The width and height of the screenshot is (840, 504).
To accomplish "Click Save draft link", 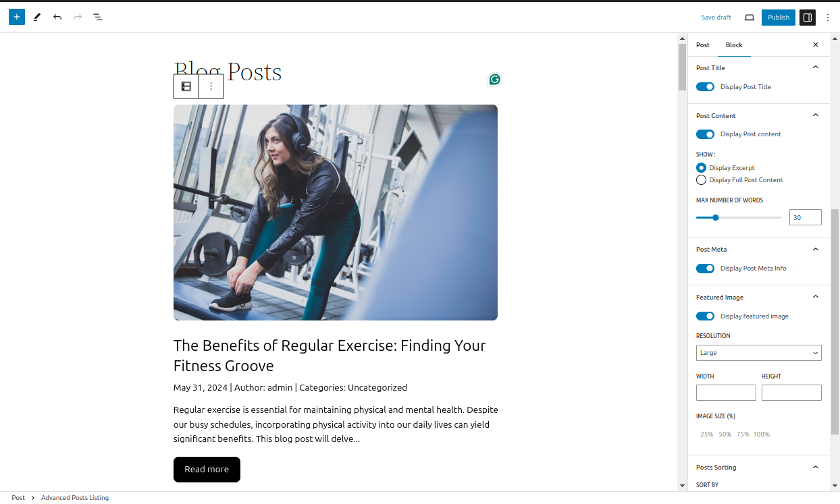I will [x=716, y=18].
